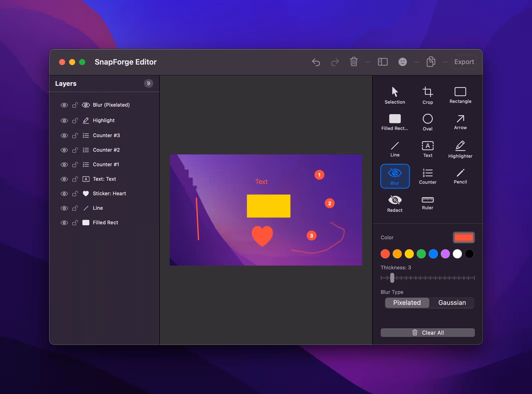Lock the Counter #3 layer
The image size is (532, 394).
(75, 135)
